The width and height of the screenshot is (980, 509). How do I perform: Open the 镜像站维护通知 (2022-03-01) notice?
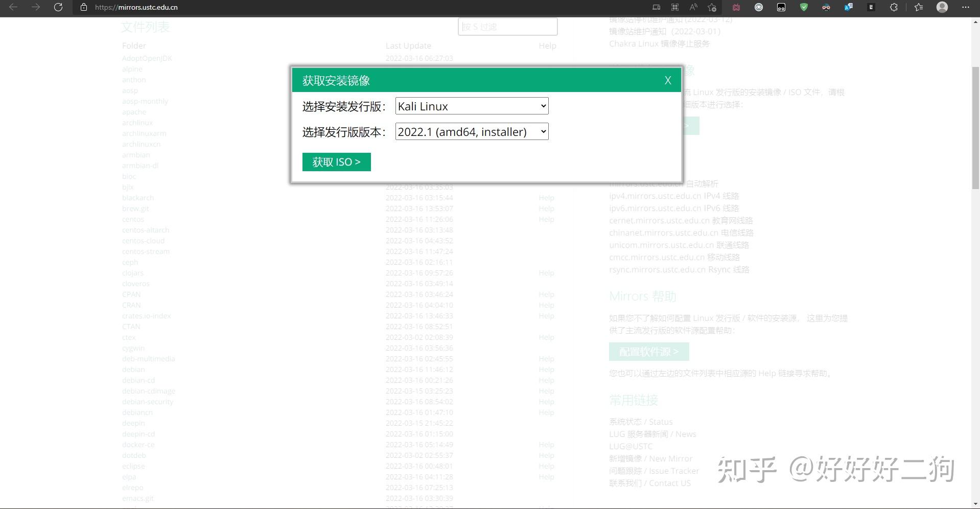665,31
